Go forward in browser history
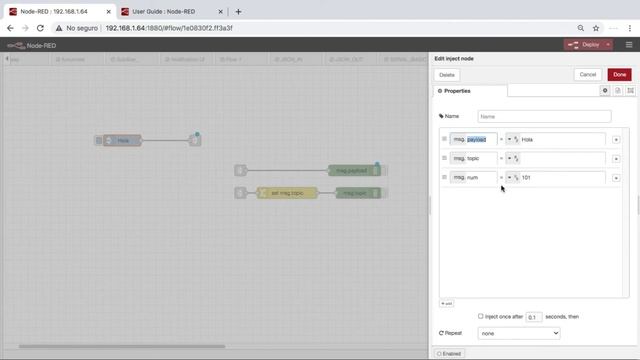Viewport: 640px width, 360px height. point(25,28)
